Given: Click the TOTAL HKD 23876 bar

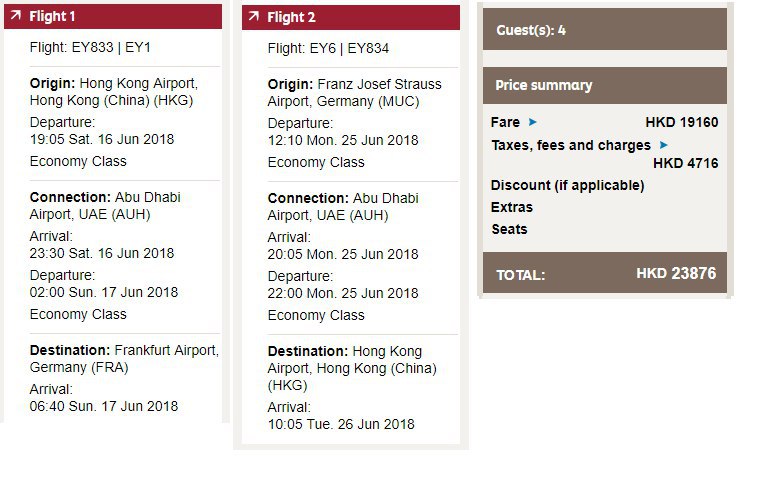Looking at the screenshot, I should 604,273.
